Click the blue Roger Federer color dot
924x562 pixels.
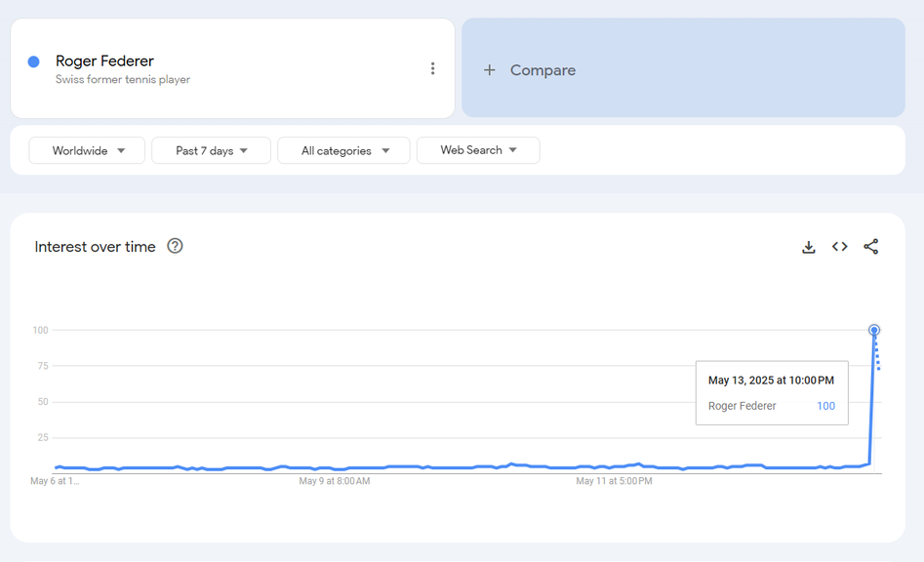coord(33,61)
